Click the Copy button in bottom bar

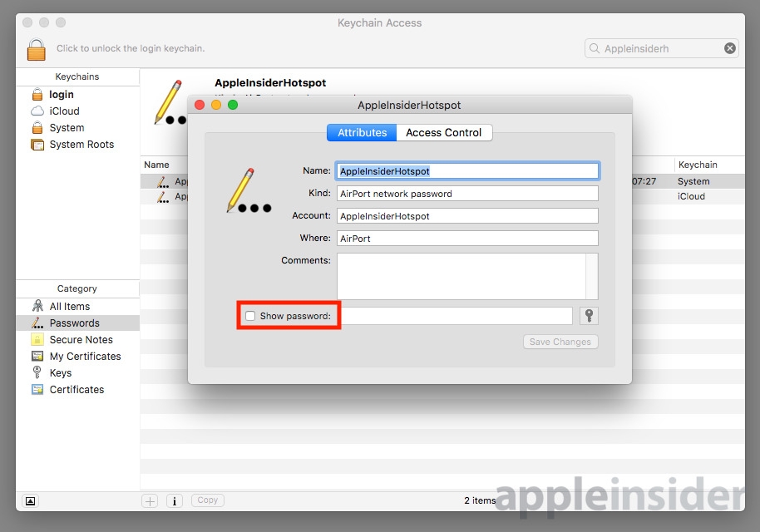tap(208, 500)
